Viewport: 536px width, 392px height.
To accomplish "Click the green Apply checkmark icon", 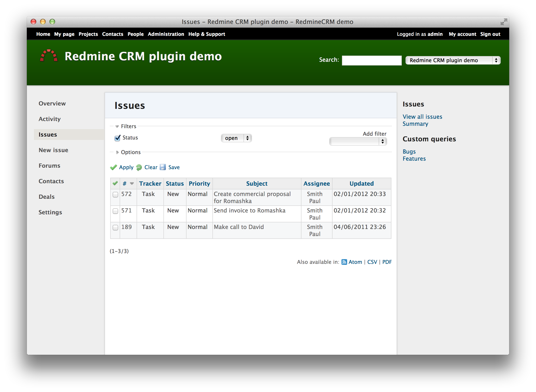I will point(114,167).
